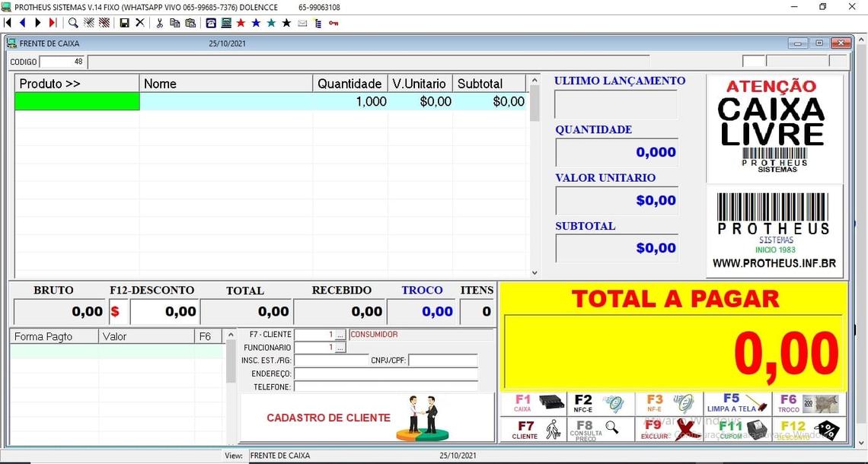Click F11 Cupom printer button
868x464 pixels.
[737, 429]
